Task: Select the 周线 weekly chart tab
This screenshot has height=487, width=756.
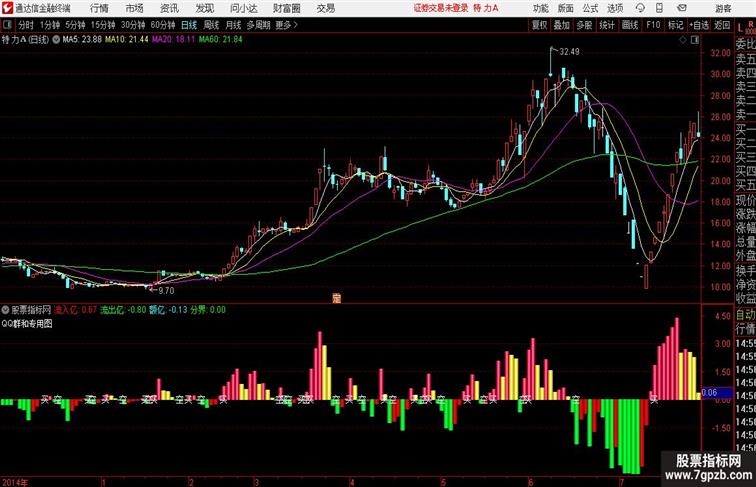Action: tap(211, 25)
